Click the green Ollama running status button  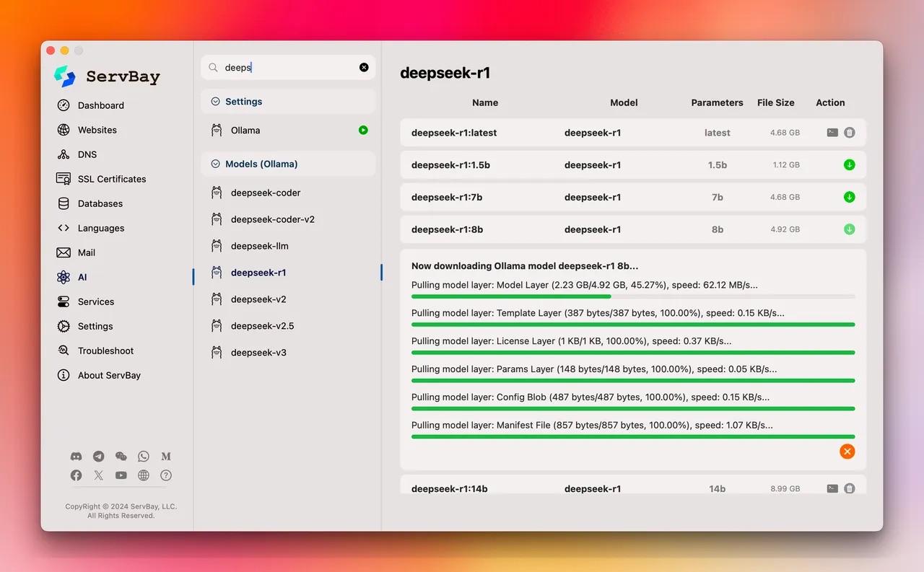[363, 131]
